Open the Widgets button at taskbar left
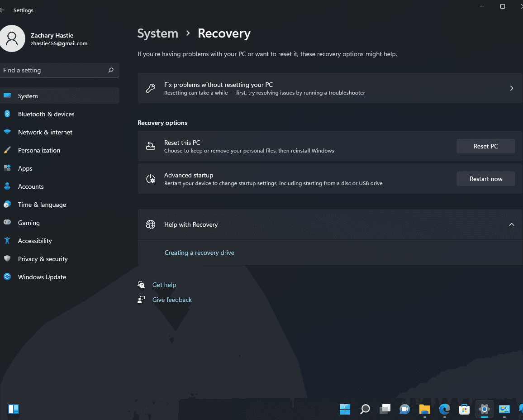 (x=14, y=409)
